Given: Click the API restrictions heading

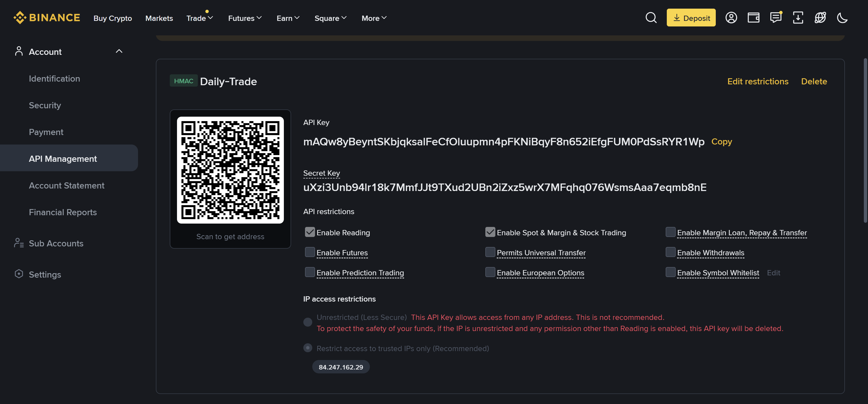Looking at the screenshot, I should point(329,211).
